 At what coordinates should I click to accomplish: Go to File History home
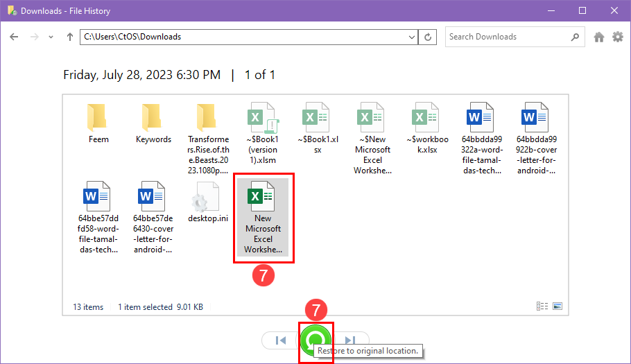tap(599, 37)
